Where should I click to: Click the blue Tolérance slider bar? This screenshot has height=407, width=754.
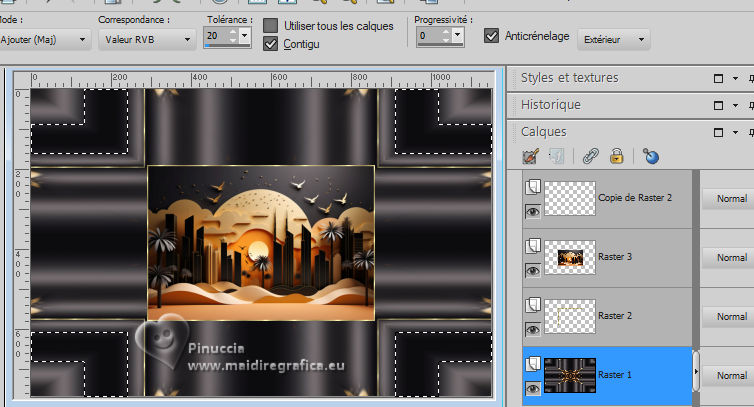227,46
